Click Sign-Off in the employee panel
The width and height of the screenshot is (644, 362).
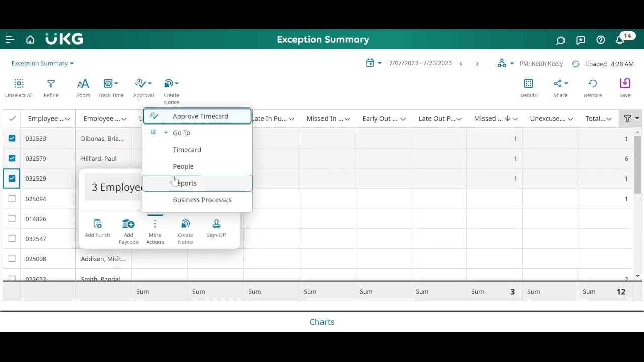coord(216,228)
